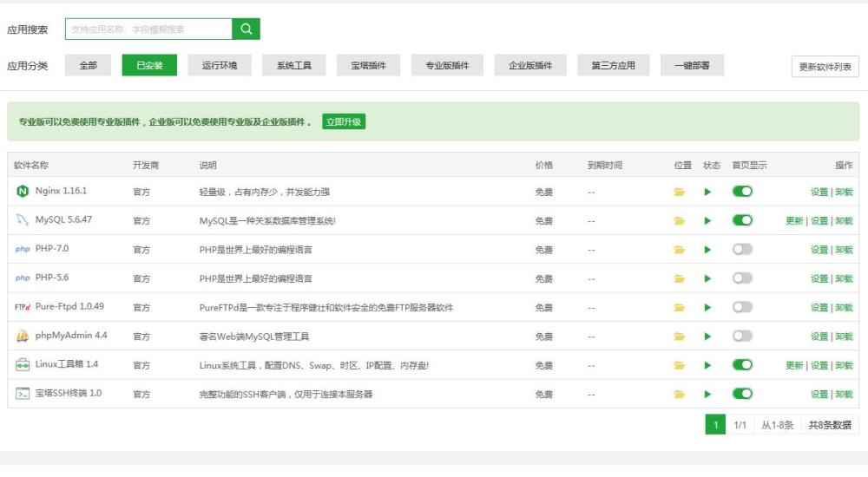Viewport: 868px width, 477px height.
Task: Click 设置 link for phpMyAdmin 4.4
Action: coord(819,337)
